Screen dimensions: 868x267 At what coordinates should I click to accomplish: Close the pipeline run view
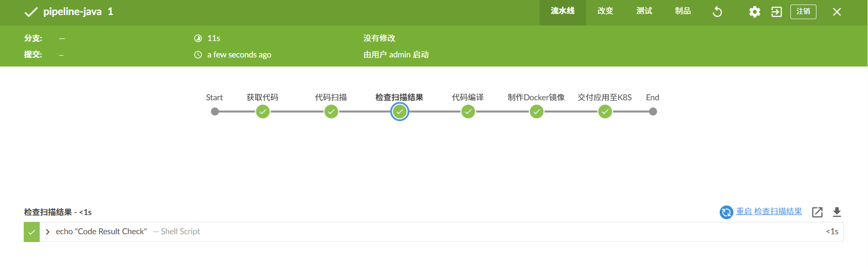tap(837, 12)
